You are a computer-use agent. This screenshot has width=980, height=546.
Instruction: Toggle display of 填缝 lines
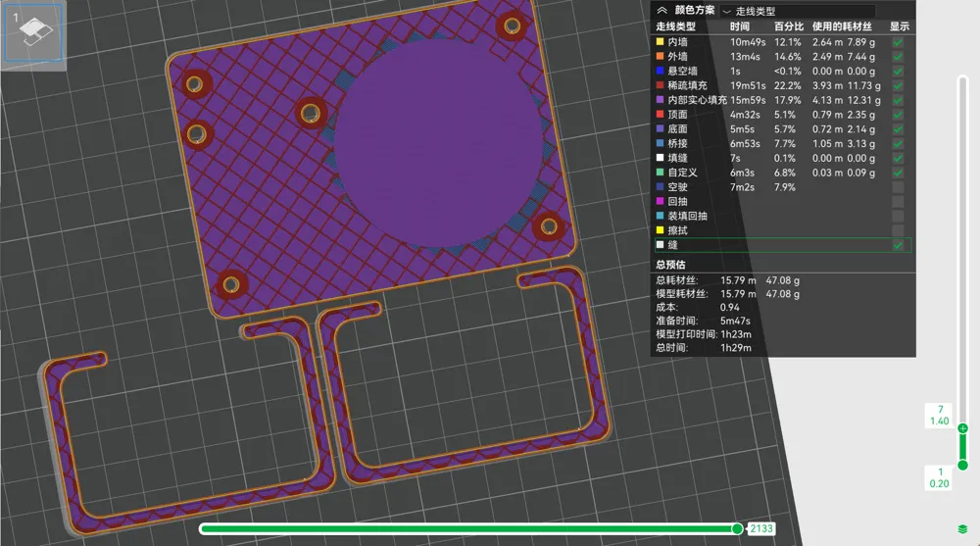[898, 158]
